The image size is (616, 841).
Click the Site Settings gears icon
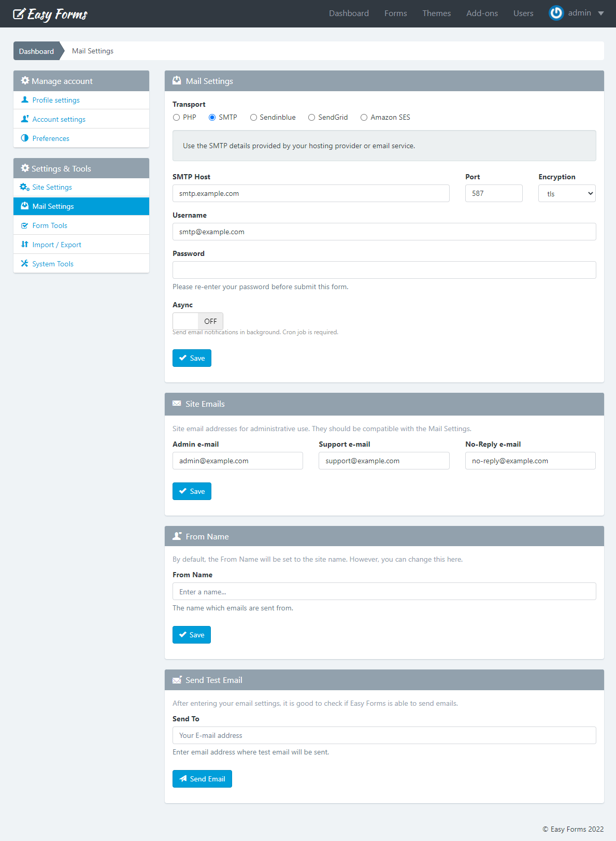click(x=24, y=187)
